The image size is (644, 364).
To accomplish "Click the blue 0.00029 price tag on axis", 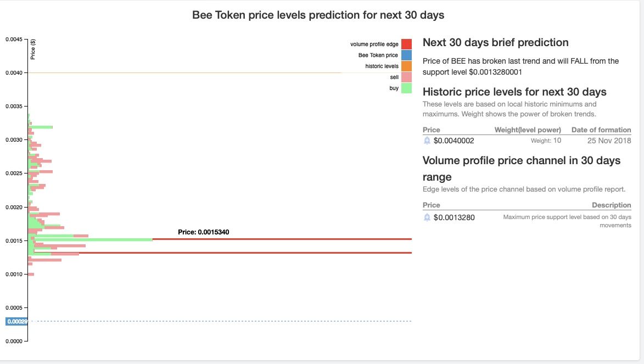I will tap(16, 321).
